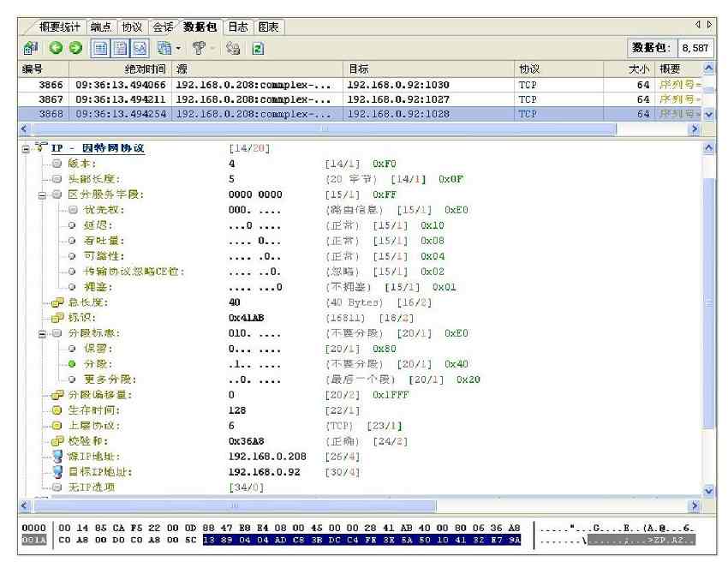Click the IP protocol header icon
728x568 pixels.
click(39, 148)
